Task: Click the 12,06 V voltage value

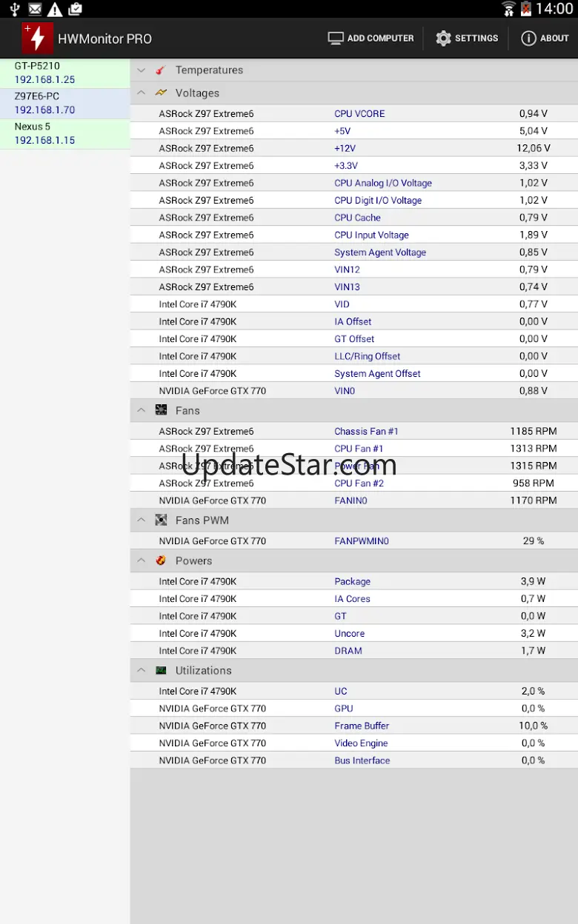Action: coord(534,149)
